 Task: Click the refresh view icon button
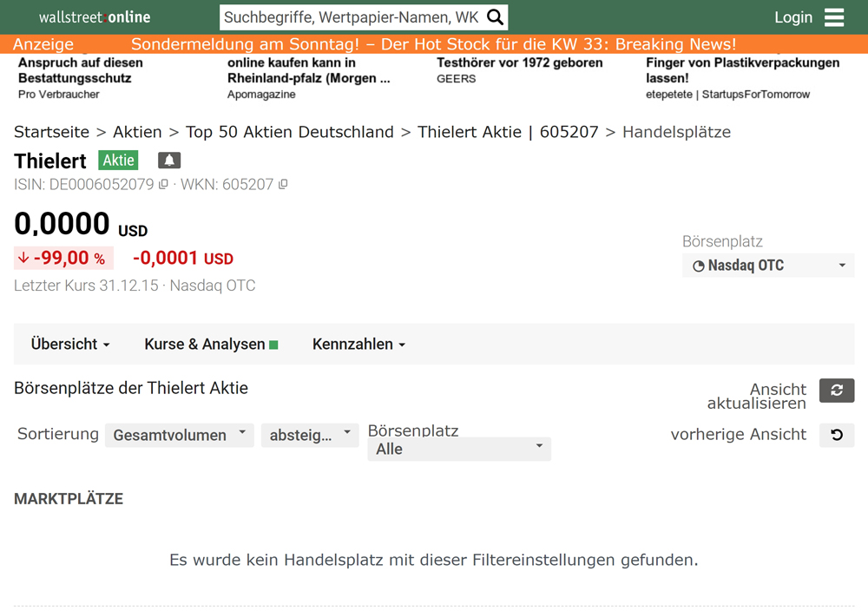coord(837,391)
